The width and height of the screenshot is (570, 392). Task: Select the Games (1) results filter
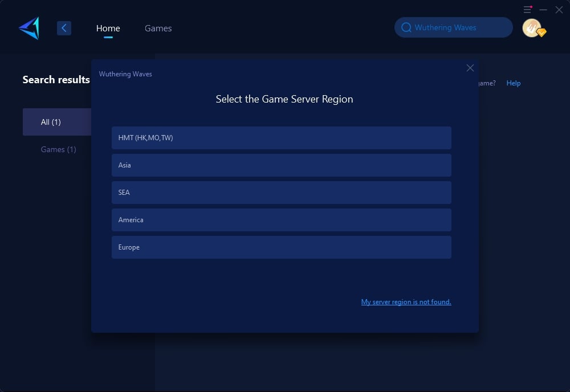tap(58, 149)
